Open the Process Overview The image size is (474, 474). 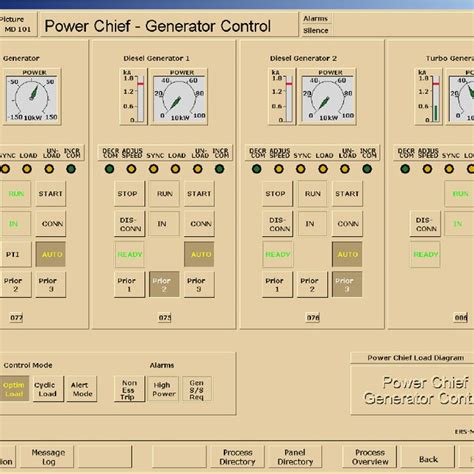tap(370, 457)
